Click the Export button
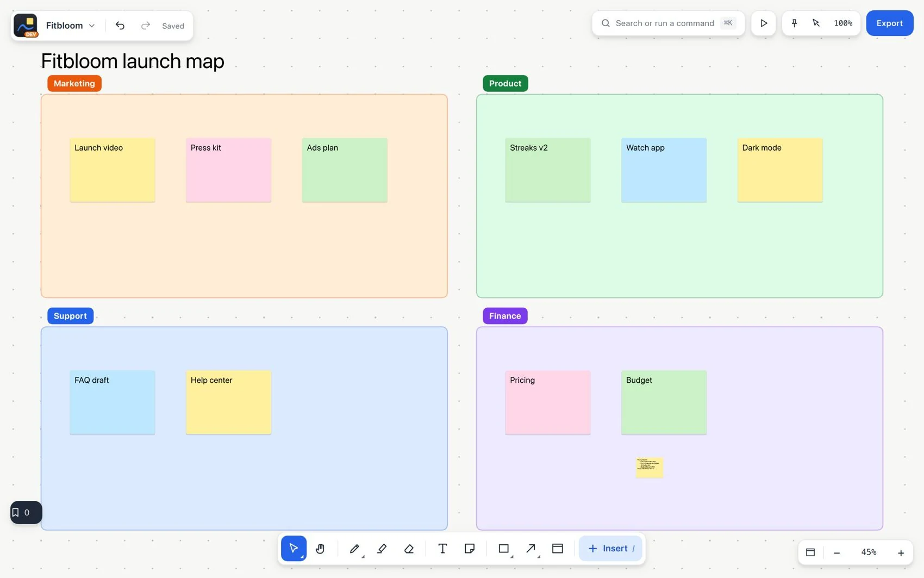924x578 pixels. click(x=889, y=23)
